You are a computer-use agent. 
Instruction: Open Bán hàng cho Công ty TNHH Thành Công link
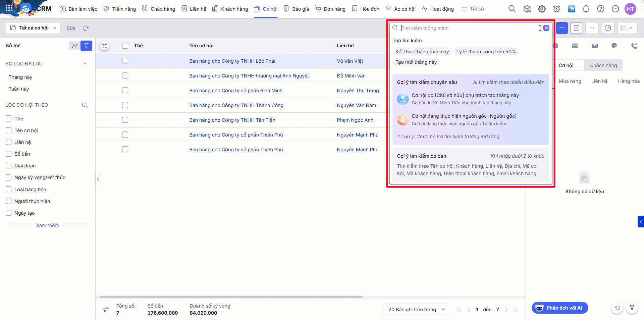[236, 105]
